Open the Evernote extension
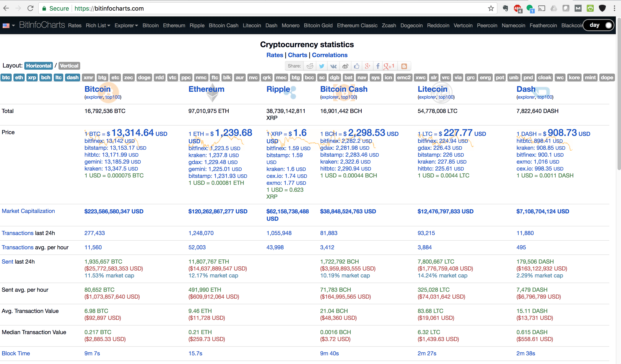 point(505,8)
